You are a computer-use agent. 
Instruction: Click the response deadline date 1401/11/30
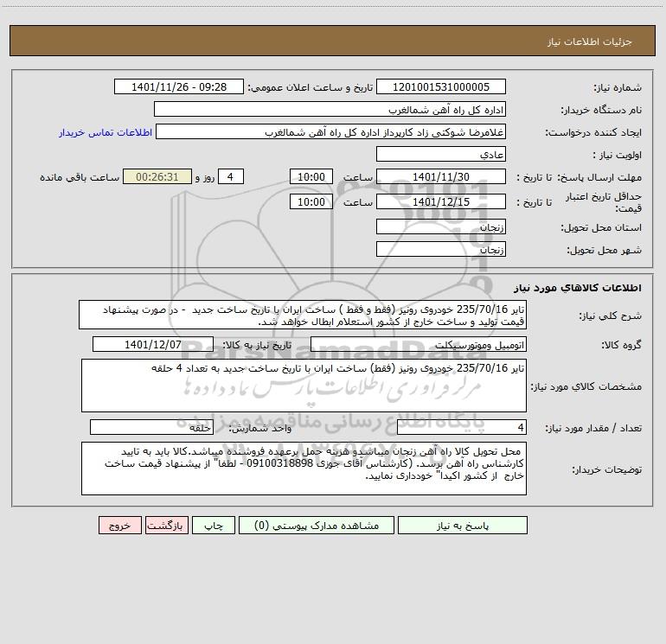tap(441, 176)
